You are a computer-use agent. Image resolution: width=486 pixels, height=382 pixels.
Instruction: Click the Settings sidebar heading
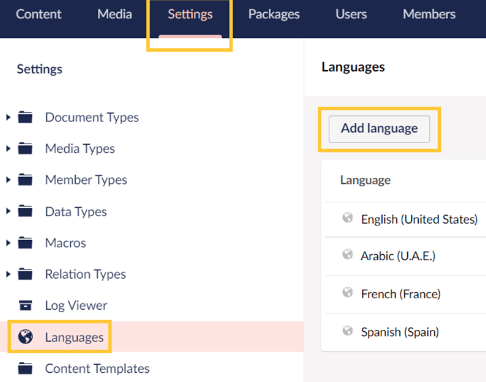[40, 69]
